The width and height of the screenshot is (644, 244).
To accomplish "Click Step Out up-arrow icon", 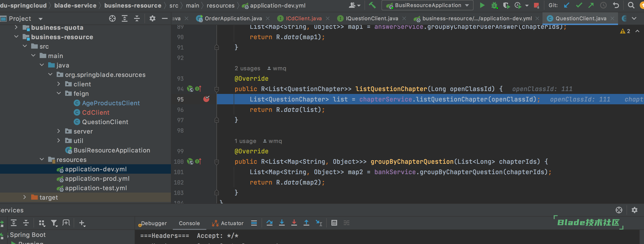I will pos(306,223).
